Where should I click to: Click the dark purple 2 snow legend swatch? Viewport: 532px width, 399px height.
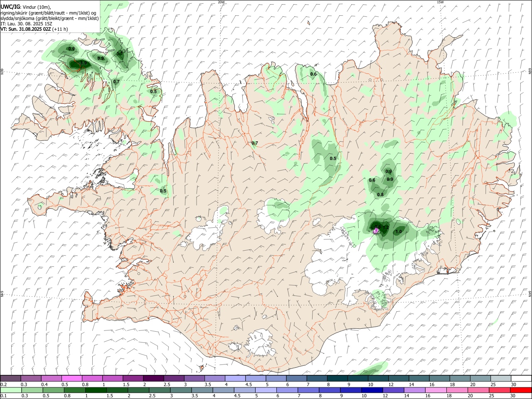coord(153,379)
